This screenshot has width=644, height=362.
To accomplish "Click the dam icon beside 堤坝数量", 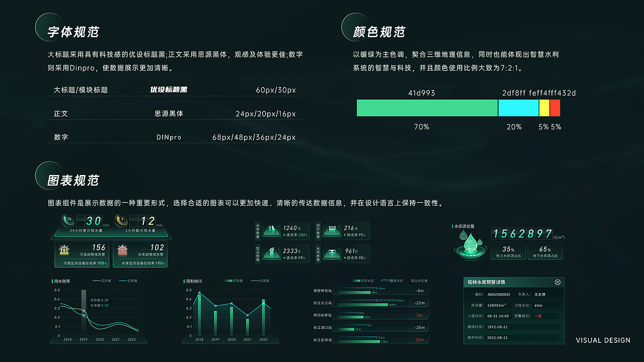I will [x=332, y=231].
